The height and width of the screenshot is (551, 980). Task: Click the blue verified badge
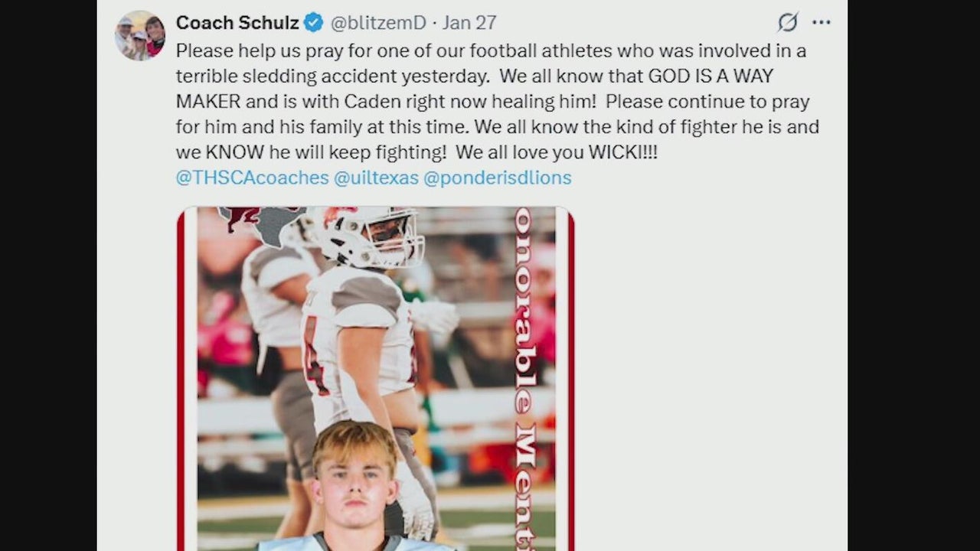(313, 23)
